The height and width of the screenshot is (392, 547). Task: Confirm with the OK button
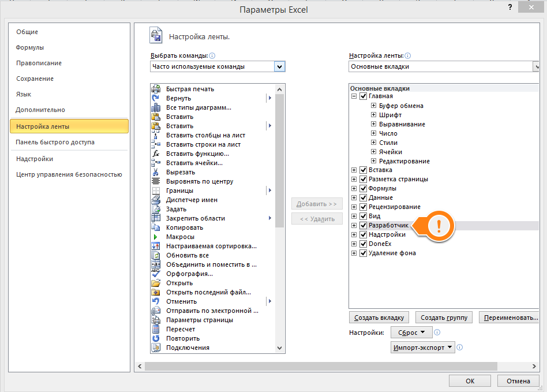[x=470, y=381]
